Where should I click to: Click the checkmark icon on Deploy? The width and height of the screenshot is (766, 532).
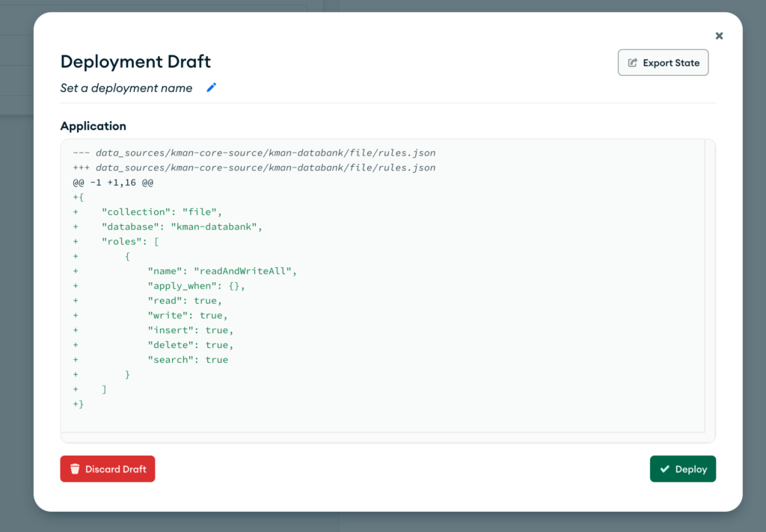coord(664,469)
